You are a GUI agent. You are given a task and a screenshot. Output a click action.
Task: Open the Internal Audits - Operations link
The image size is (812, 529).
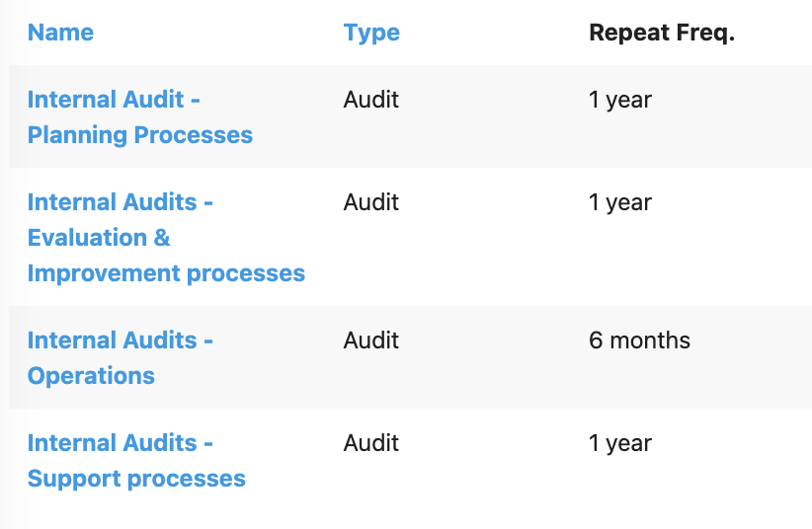(x=121, y=357)
